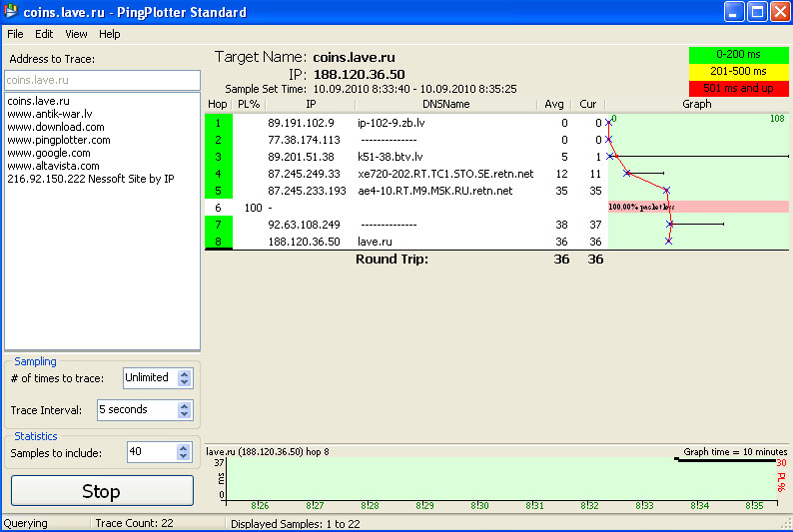Image resolution: width=793 pixels, height=532 pixels.
Task: Click the Unlimited times-to-trace field
Action: point(150,378)
